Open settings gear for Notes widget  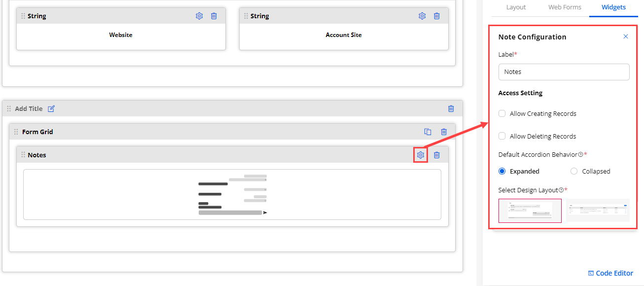pyautogui.click(x=420, y=155)
